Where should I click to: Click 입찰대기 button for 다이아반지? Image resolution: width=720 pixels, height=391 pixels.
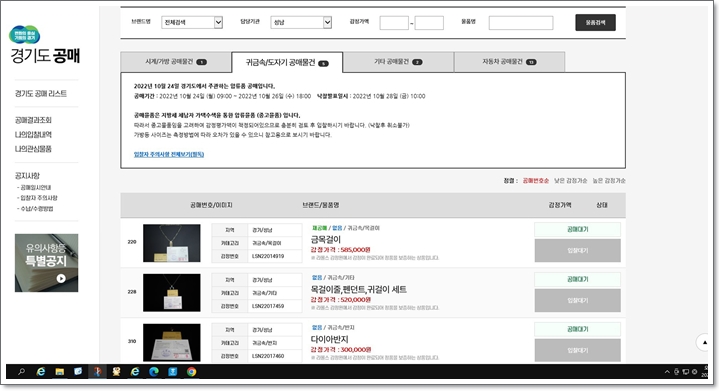pyautogui.click(x=577, y=351)
